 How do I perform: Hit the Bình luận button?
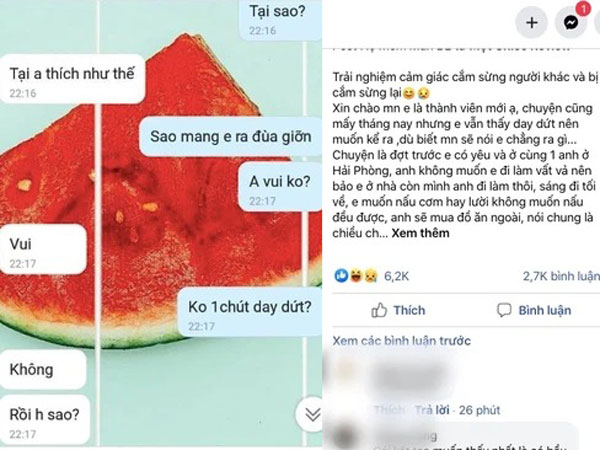534,310
